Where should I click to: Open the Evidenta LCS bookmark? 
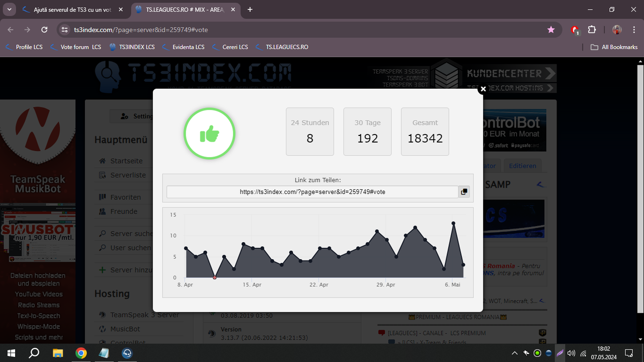[184, 47]
